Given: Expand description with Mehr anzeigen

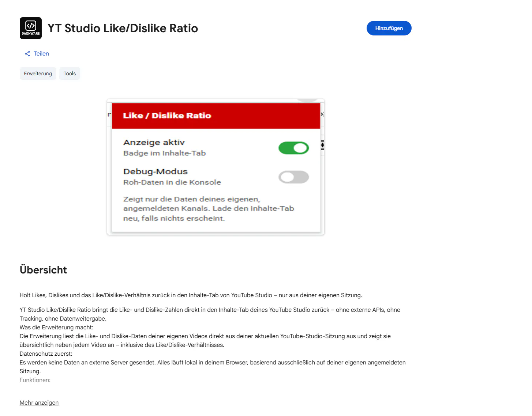Looking at the screenshot, I should tap(39, 402).
